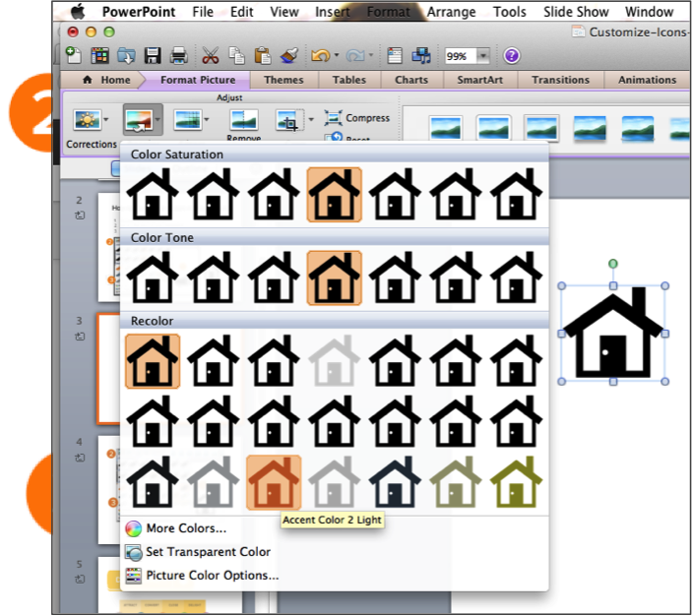Select the highlighted Color Tone house option
The width and height of the screenshot is (692, 616).
tap(334, 278)
